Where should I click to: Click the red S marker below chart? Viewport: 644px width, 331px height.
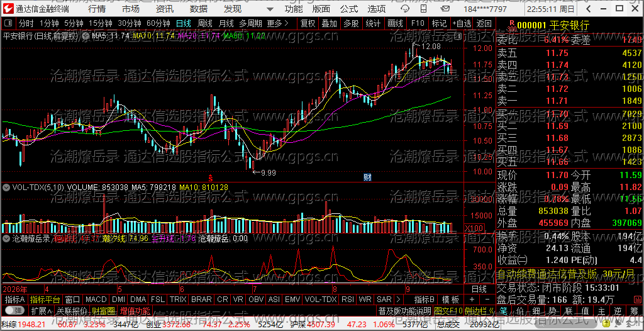pos(210,177)
